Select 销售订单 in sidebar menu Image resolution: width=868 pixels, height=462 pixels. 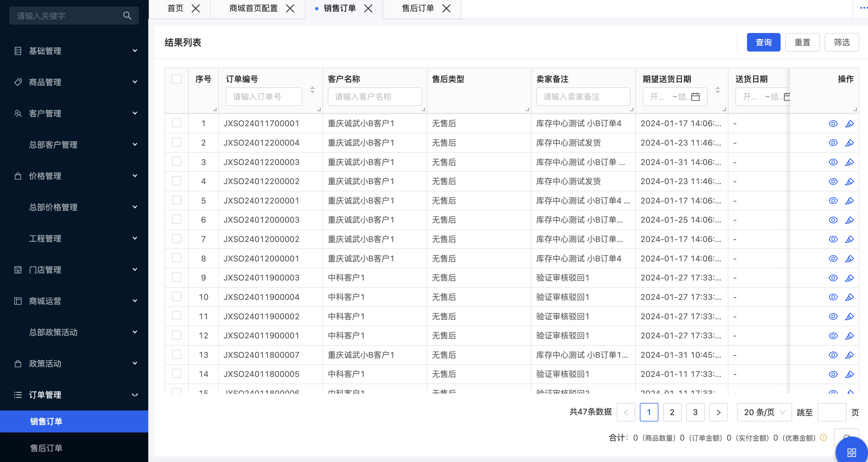point(74,421)
